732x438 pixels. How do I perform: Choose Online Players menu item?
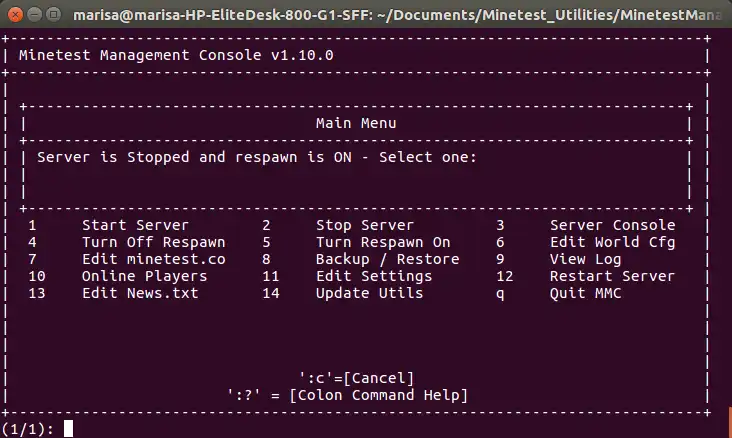(x=144, y=276)
